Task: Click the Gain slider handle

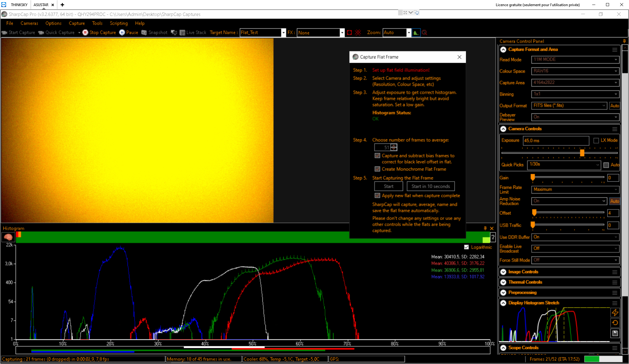Action: click(533, 177)
